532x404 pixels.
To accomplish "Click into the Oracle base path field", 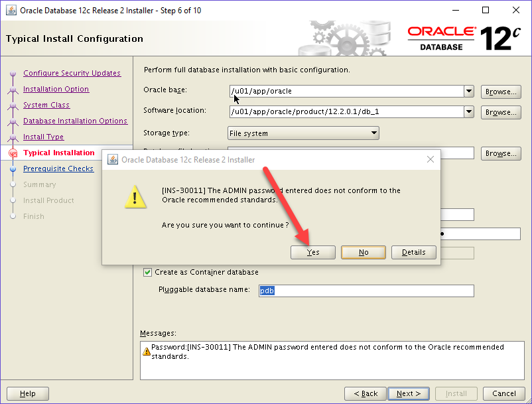I will tap(347, 91).
